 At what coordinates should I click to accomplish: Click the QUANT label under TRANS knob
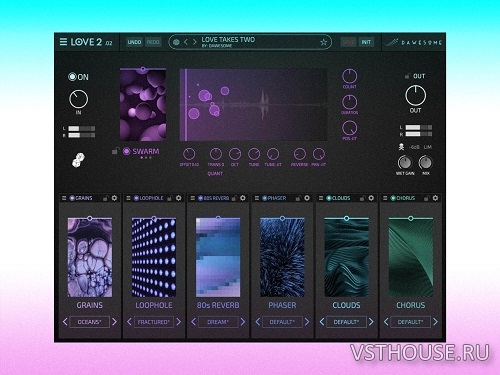[215, 174]
